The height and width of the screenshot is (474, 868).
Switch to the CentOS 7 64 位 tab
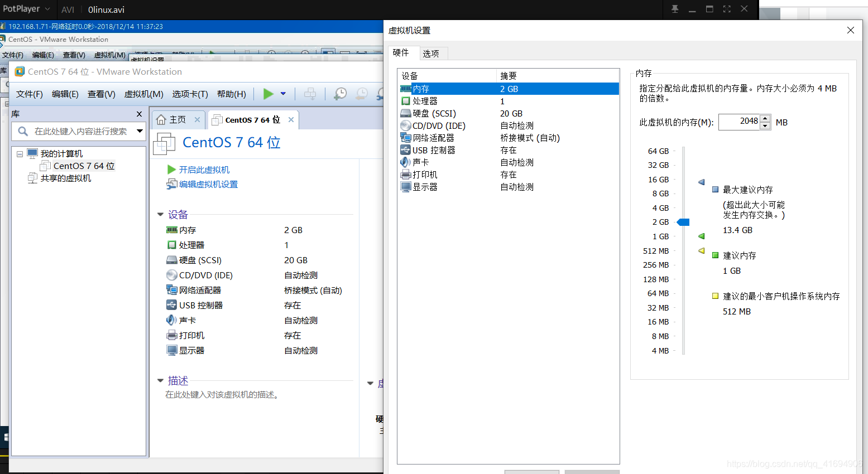tap(252, 120)
